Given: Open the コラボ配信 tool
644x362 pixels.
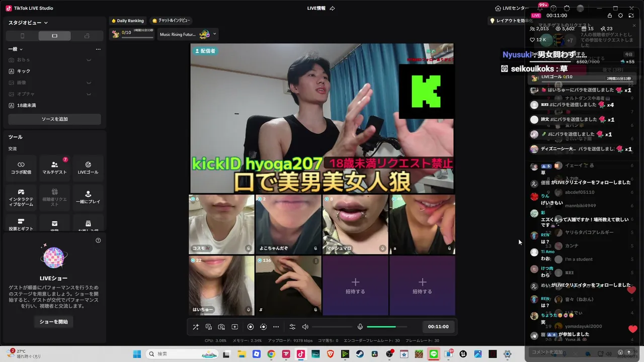Looking at the screenshot, I should pyautogui.click(x=21, y=168).
